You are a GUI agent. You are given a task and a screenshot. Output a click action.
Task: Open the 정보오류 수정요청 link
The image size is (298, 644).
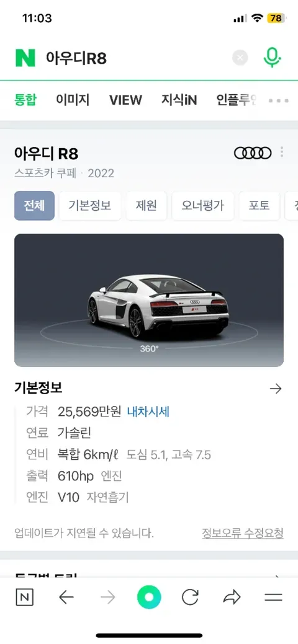click(242, 533)
